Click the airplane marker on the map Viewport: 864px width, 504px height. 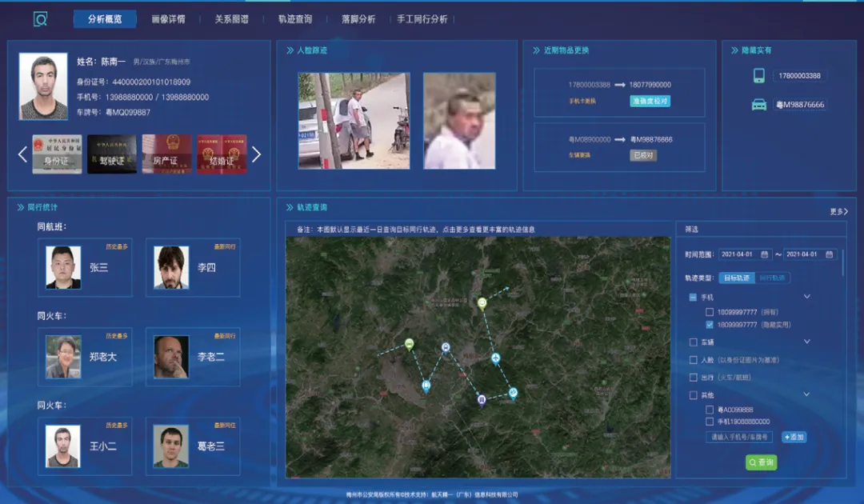coord(496,358)
